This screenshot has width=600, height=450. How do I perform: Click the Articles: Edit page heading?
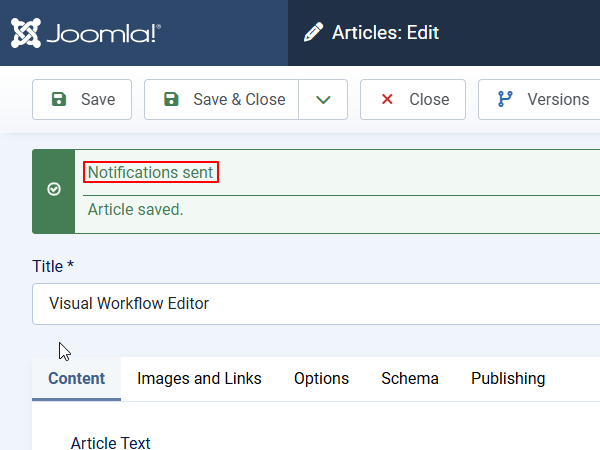(x=386, y=33)
